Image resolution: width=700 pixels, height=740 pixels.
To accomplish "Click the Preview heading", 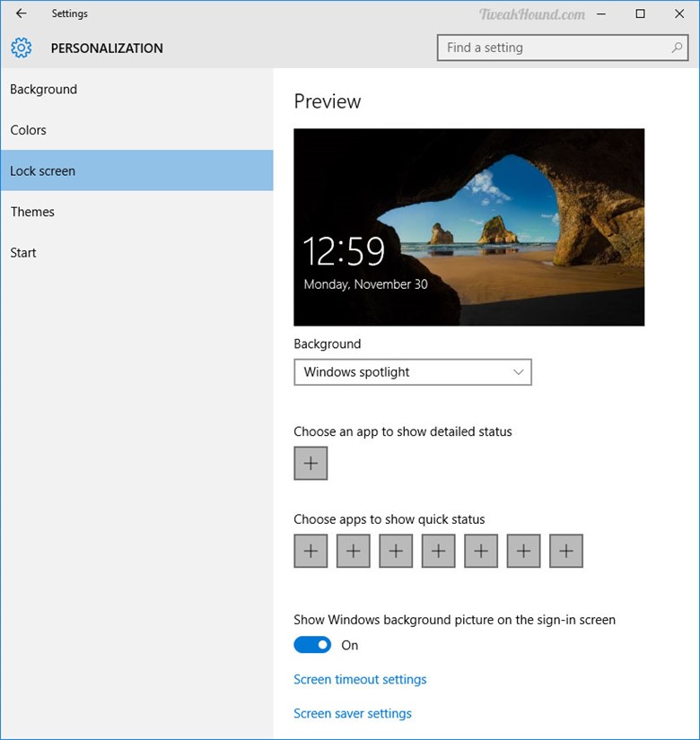I will point(327,101).
